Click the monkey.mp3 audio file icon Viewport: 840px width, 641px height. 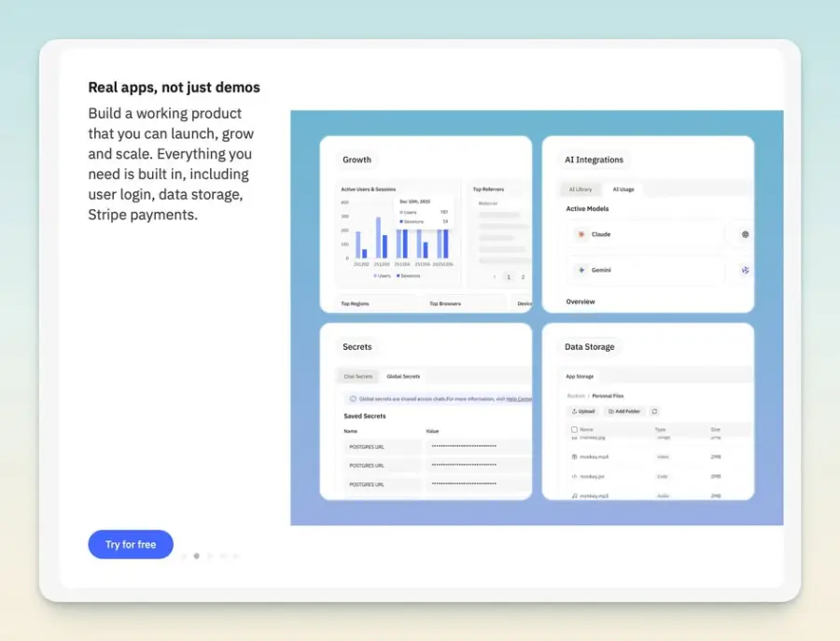click(574, 495)
